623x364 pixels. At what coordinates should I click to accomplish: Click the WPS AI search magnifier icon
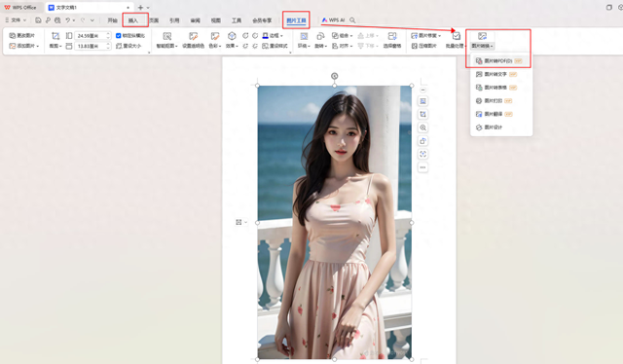coord(352,20)
